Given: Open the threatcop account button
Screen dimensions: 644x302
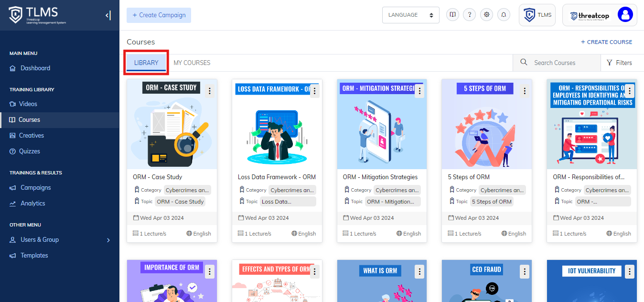Looking at the screenshot, I should coord(600,15).
